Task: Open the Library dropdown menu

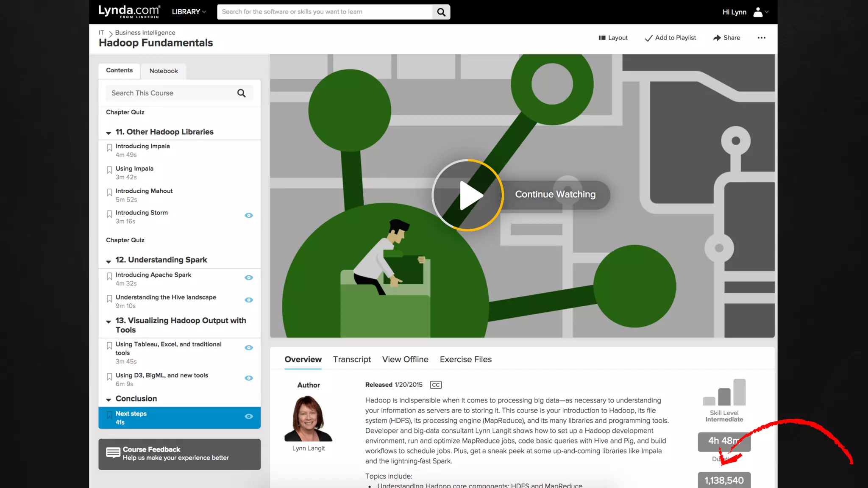Action: (189, 12)
